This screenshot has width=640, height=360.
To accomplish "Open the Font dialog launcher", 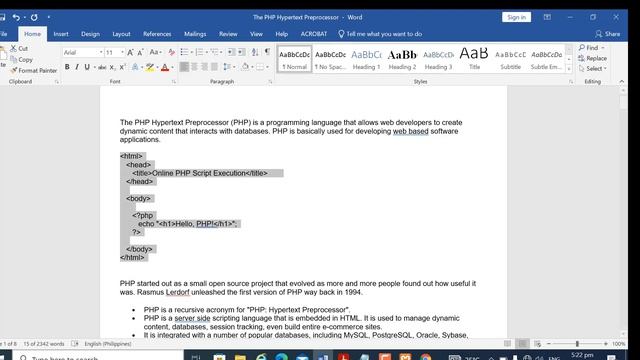I will [x=173, y=82].
